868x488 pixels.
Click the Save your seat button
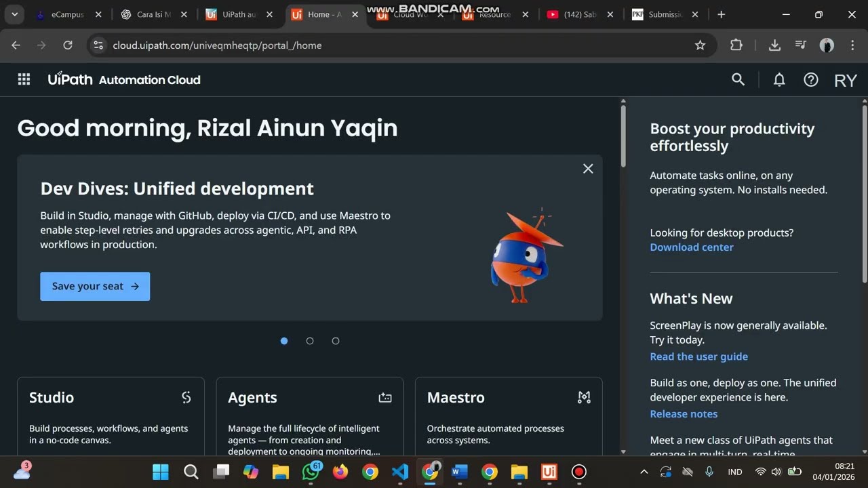[95, 286]
